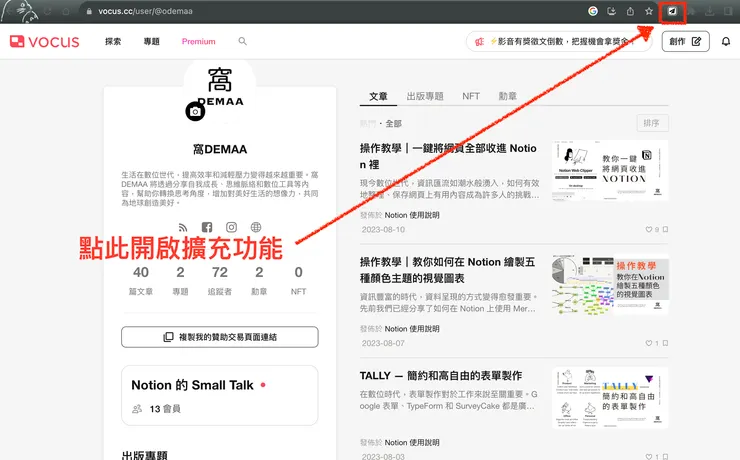The image size is (740, 460).
Task: Open the search magnifier in vocus header
Action: pos(243,42)
